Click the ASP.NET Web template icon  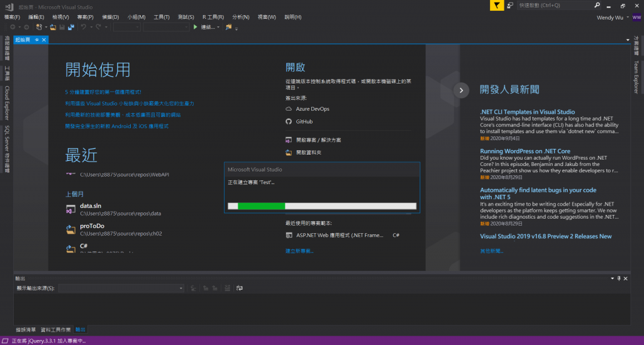click(289, 235)
